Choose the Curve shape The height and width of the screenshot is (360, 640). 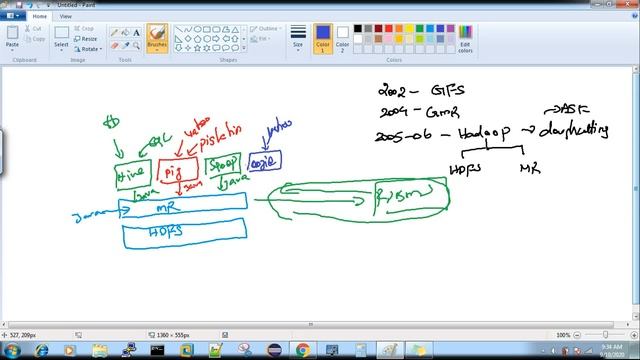[x=188, y=29]
